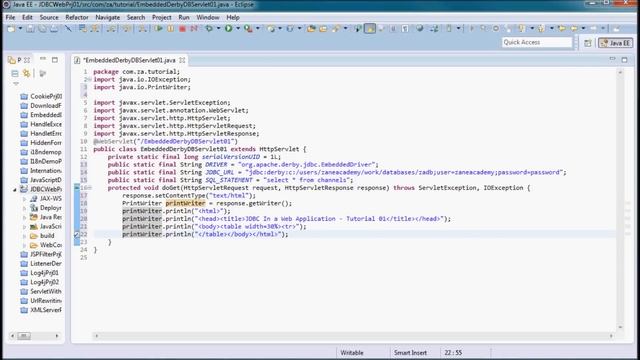Select the ListenerDemo project
Screen dimensions: 640x360
point(41,264)
